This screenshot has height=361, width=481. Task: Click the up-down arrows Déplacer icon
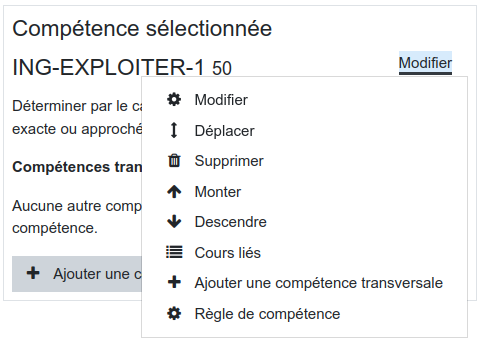174,130
